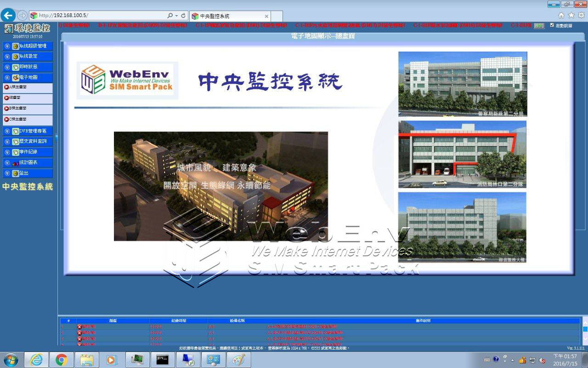
Task: Click the 類型 column header
Action: tap(113, 321)
